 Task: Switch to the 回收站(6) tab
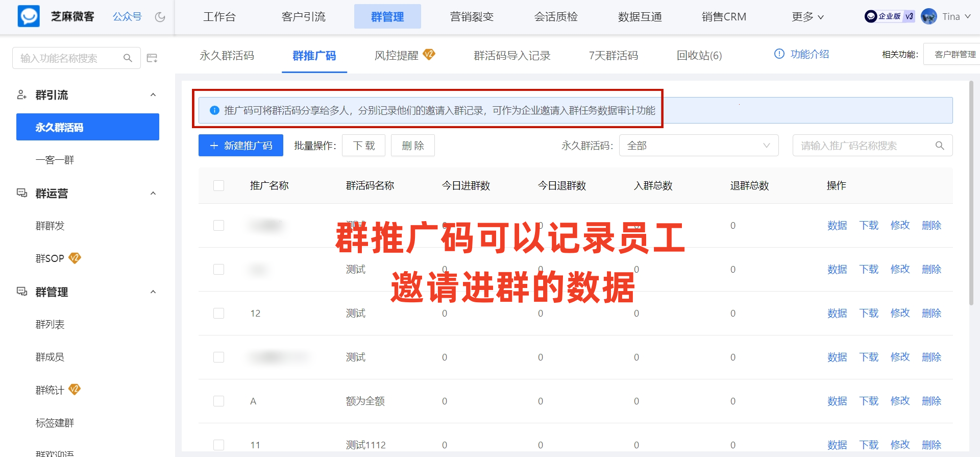point(699,55)
